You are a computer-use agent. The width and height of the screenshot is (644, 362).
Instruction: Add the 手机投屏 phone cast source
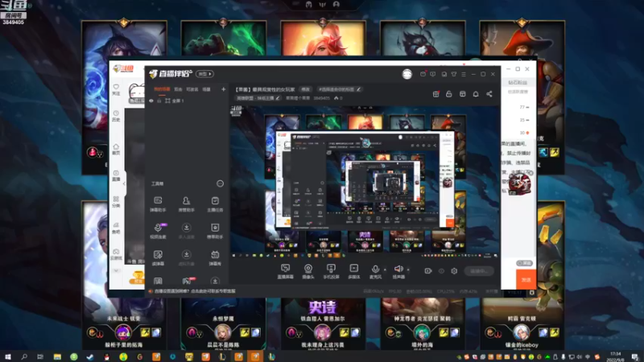(x=331, y=271)
